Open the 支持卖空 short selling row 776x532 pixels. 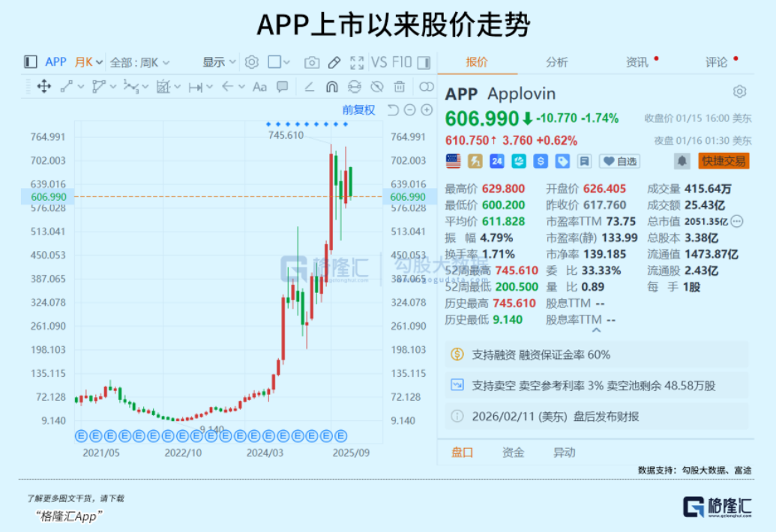tap(596, 385)
